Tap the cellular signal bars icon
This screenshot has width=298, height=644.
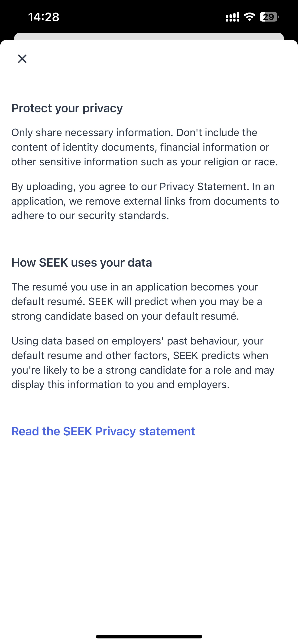(x=233, y=17)
